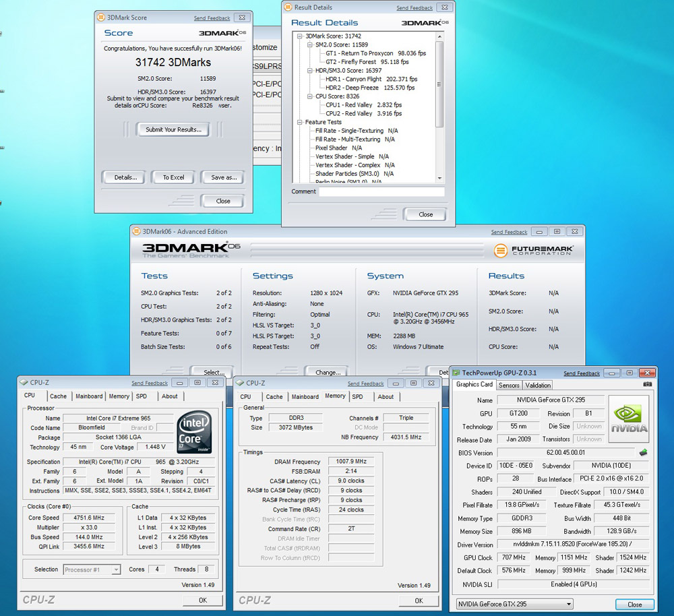The height and width of the screenshot is (616, 674).
Task: Click the NVIDIA logo in GPU-Z
Action: 630,420
